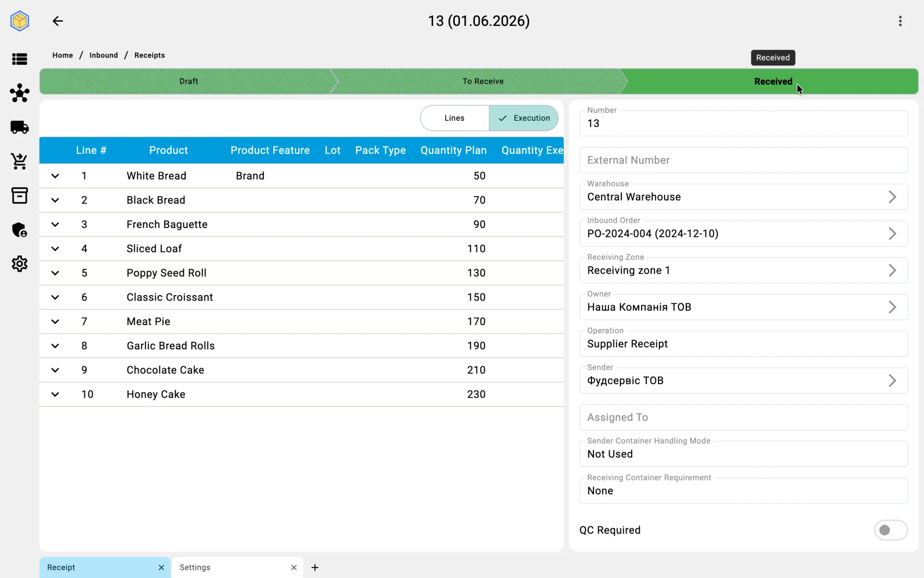Expand the White Bread line row
Screen dimensions: 924x578
[55, 176]
